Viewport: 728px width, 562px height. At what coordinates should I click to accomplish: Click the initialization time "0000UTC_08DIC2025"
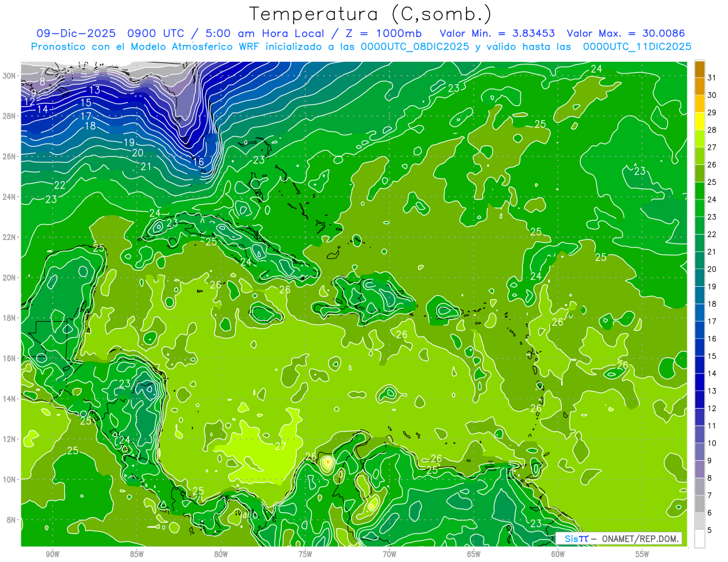point(415,47)
